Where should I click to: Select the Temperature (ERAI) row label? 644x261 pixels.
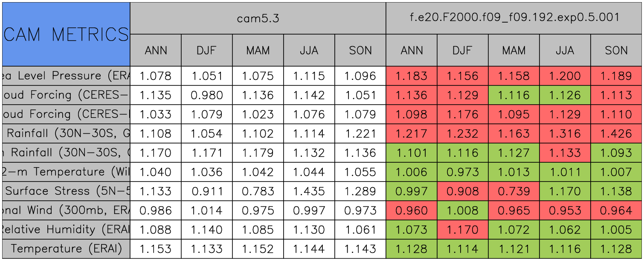[66, 249]
